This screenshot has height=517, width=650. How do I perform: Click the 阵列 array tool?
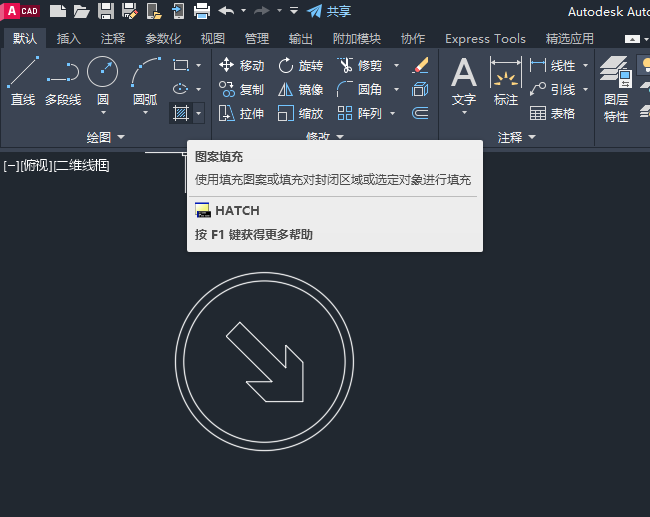pos(359,113)
